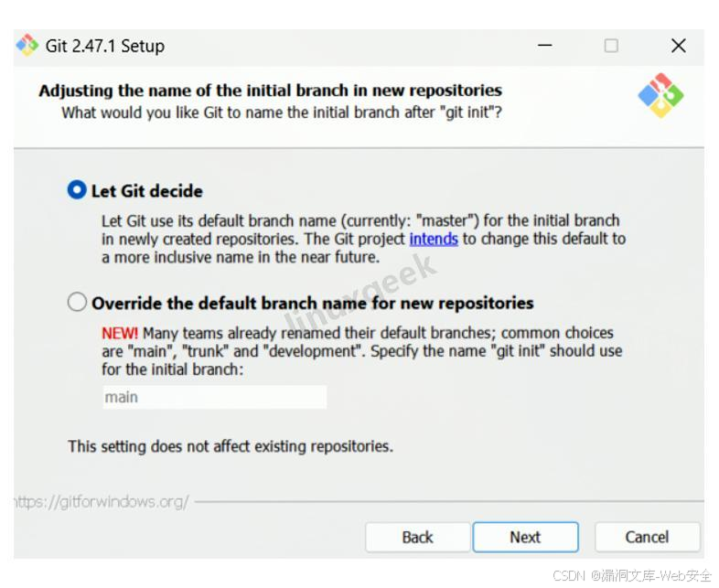Click the Next button

pos(525,537)
